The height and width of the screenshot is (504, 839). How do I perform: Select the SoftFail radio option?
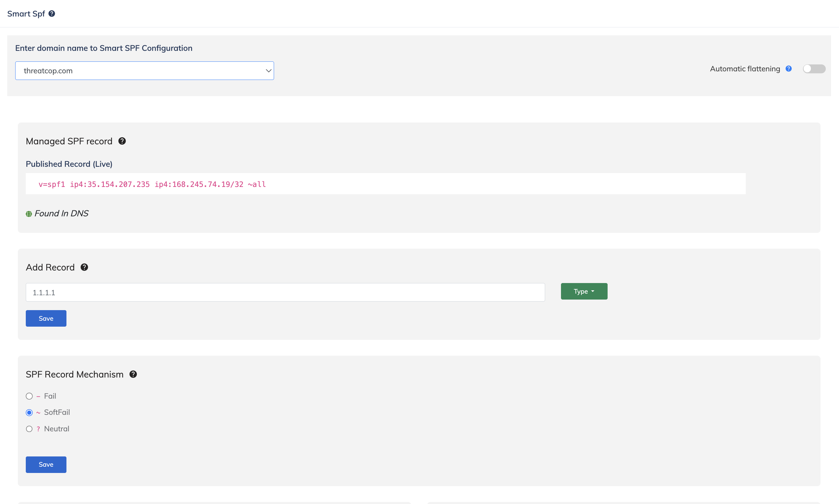point(29,413)
